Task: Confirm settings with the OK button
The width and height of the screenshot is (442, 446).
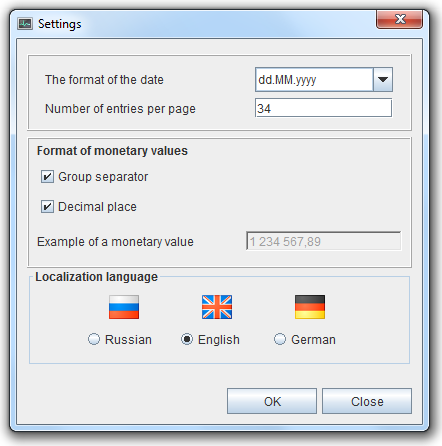Action: [272, 401]
